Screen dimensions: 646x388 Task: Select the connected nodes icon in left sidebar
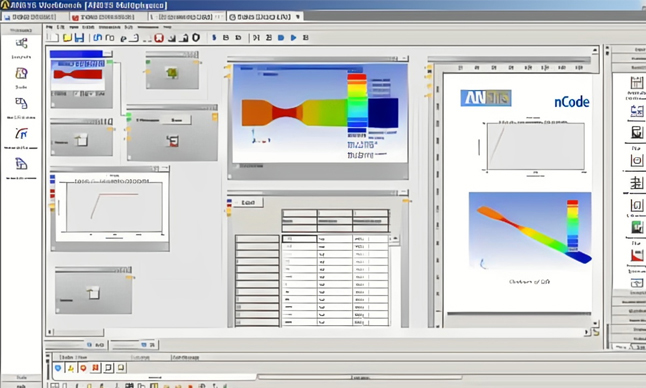pyautogui.click(x=21, y=43)
